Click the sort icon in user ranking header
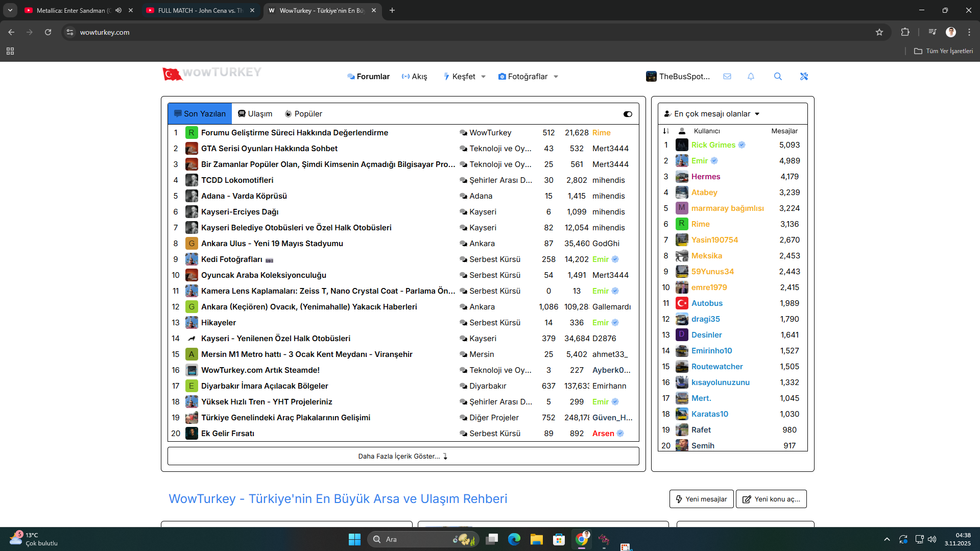This screenshot has width=980, height=551. click(666, 131)
